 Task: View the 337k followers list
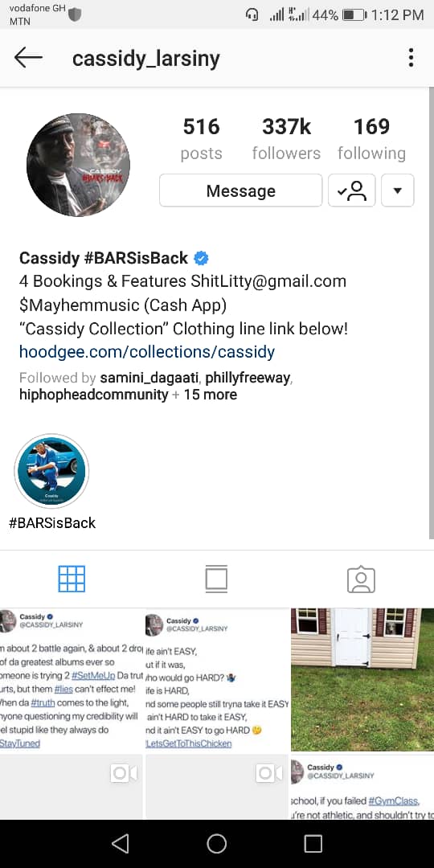pyautogui.click(x=286, y=140)
